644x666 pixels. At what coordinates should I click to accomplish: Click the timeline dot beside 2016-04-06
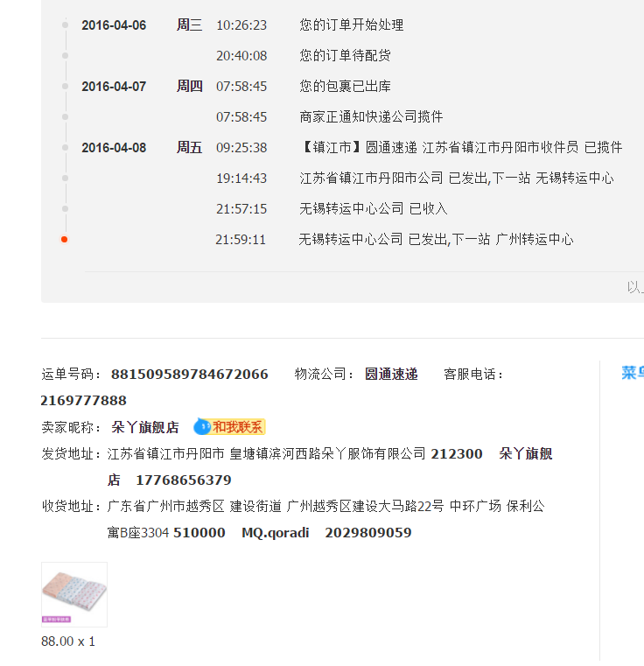pos(65,25)
